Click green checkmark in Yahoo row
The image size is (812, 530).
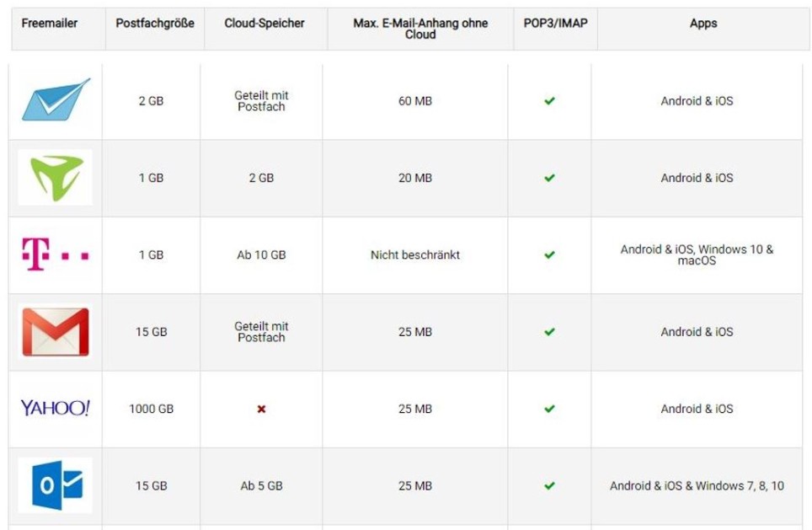point(549,409)
